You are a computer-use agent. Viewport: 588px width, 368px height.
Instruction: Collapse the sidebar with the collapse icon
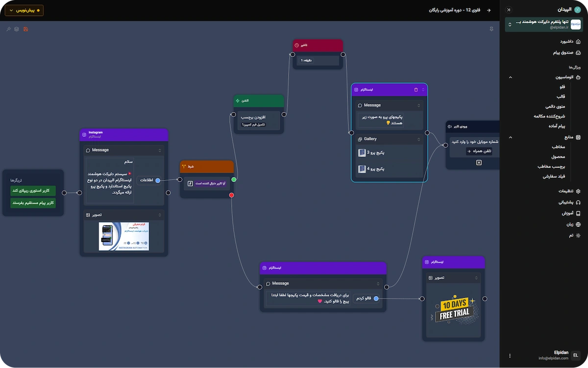pyautogui.click(x=508, y=9)
